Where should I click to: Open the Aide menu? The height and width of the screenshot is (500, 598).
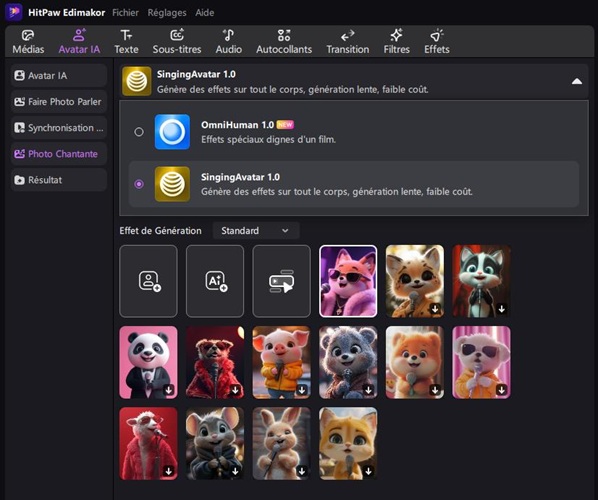[205, 13]
